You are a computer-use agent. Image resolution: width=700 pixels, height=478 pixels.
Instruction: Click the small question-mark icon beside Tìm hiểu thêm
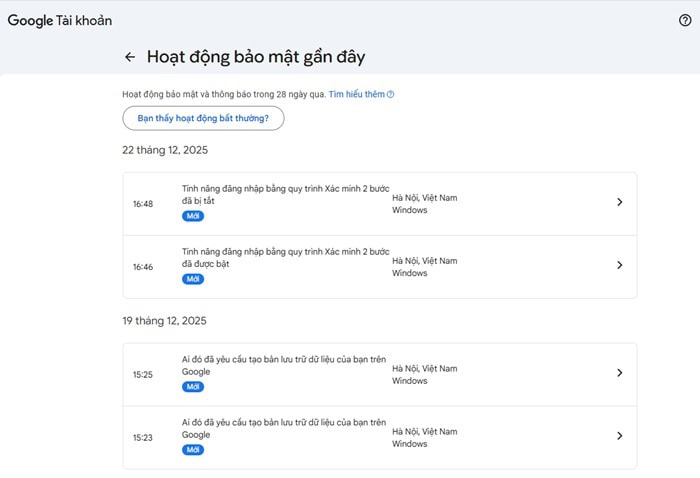click(x=390, y=94)
